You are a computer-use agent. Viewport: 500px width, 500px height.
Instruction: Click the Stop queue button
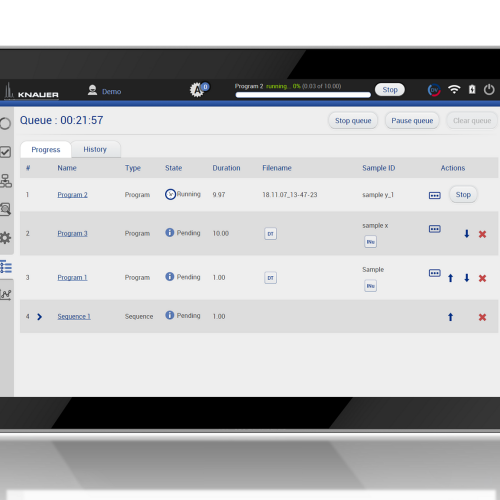(x=353, y=121)
